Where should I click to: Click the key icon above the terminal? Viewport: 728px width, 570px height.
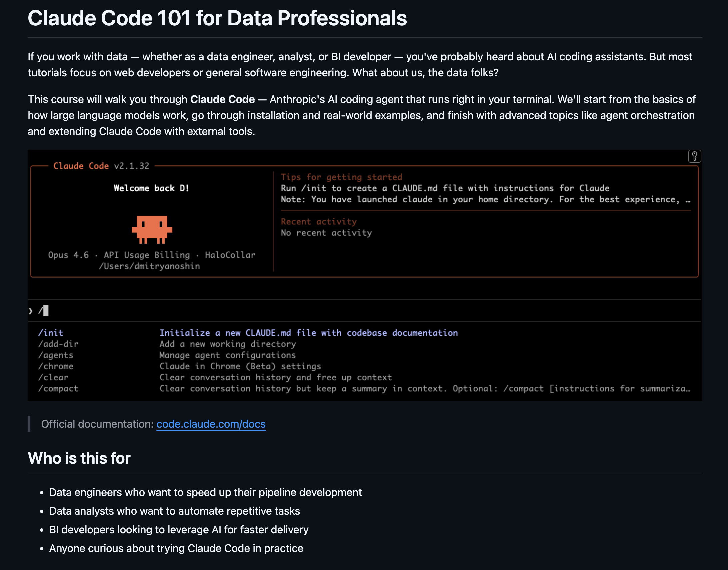click(x=694, y=156)
